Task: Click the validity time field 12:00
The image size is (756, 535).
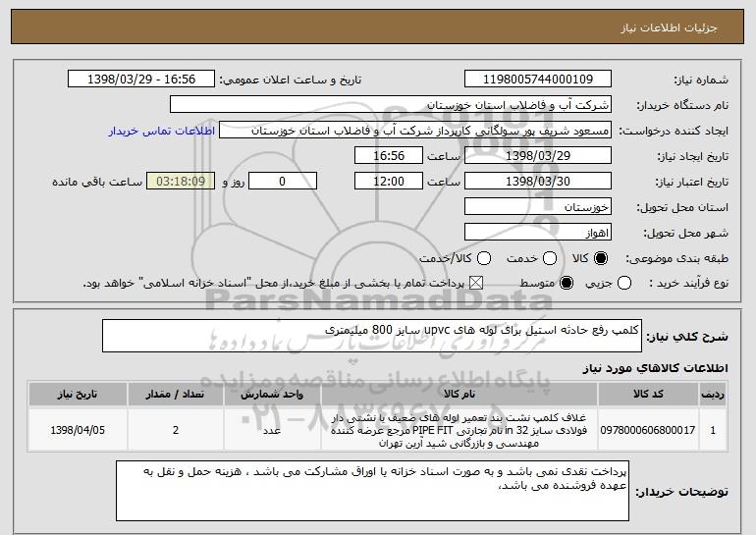Action: click(389, 182)
